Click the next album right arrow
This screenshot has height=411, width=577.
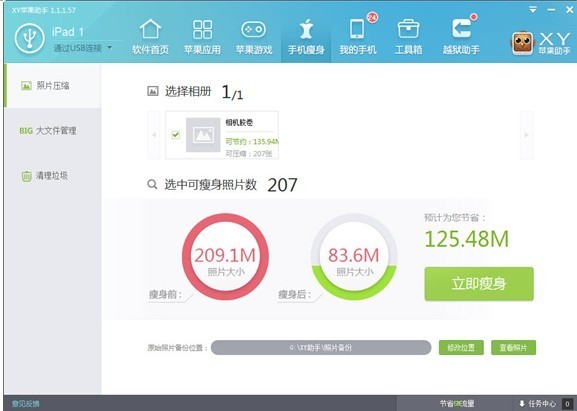click(x=526, y=135)
